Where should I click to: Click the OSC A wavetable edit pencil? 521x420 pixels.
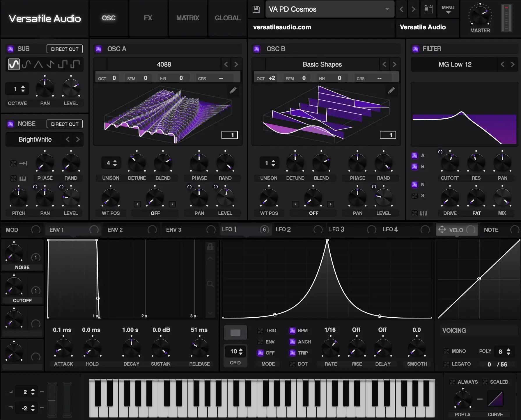(x=233, y=90)
